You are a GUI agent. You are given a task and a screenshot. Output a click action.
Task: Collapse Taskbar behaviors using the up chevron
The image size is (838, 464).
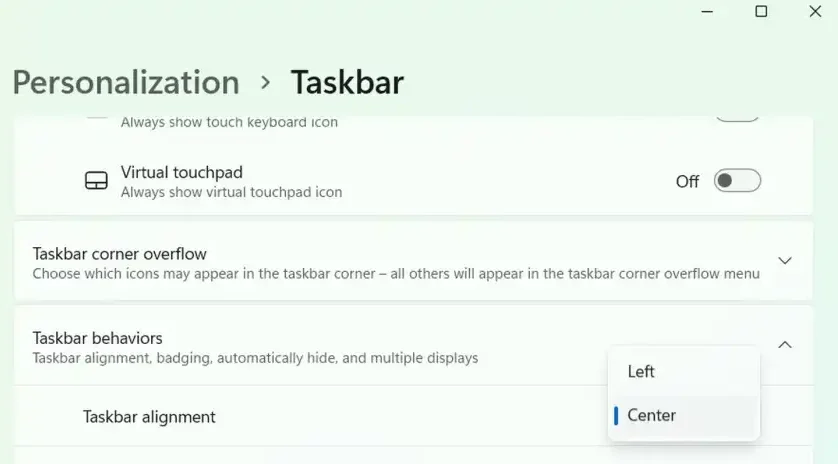coord(785,345)
